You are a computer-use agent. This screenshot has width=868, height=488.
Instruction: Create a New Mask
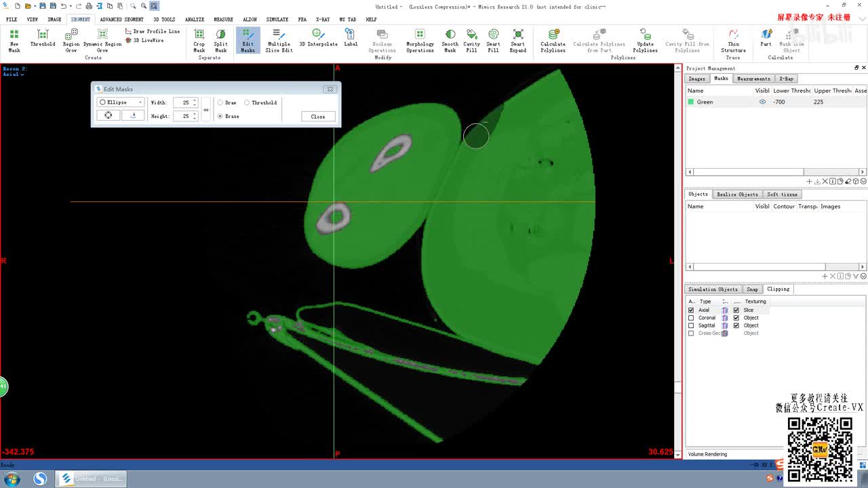click(14, 41)
